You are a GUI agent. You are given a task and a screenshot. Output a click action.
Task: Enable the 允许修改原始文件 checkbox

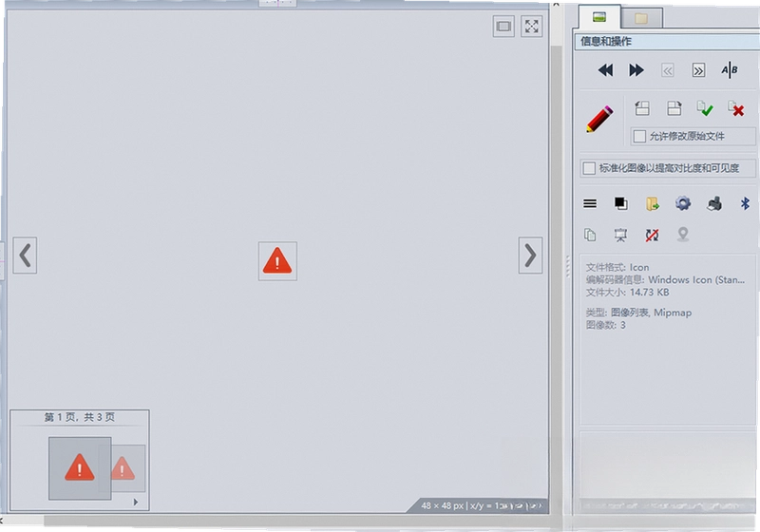(639, 136)
